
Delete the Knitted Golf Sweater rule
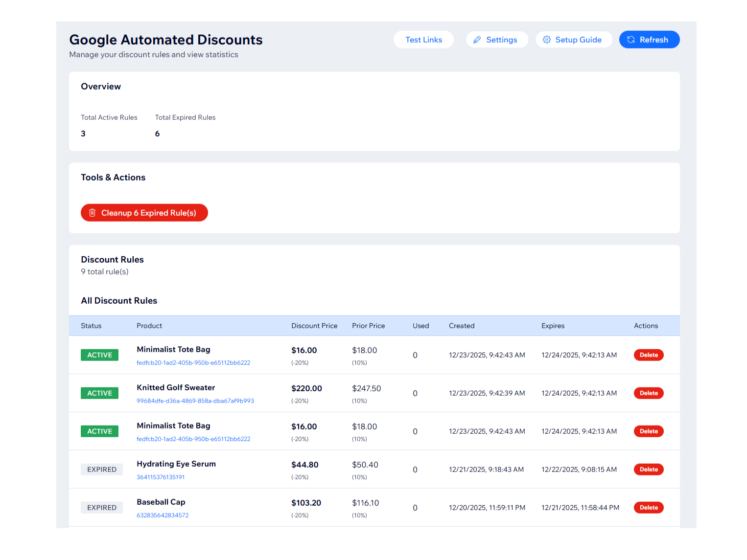648,393
